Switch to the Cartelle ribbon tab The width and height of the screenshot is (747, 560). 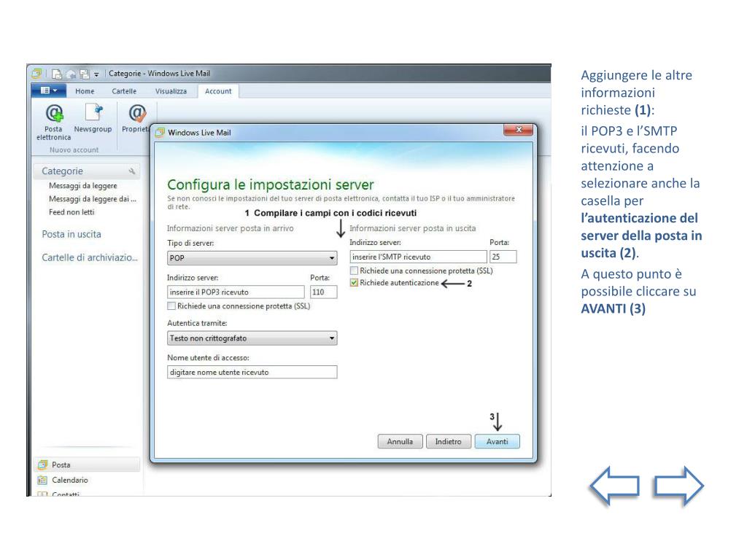pos(124,91)
